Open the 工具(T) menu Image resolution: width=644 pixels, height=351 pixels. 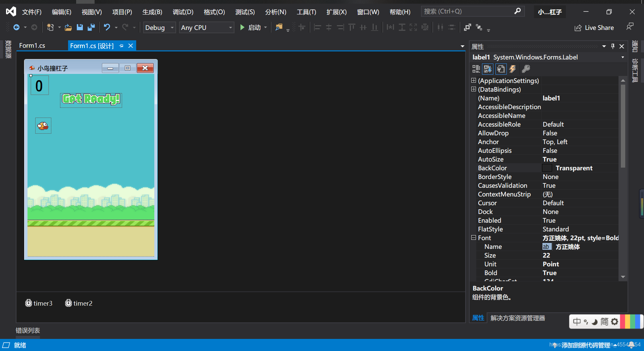[x=306, y=12]
